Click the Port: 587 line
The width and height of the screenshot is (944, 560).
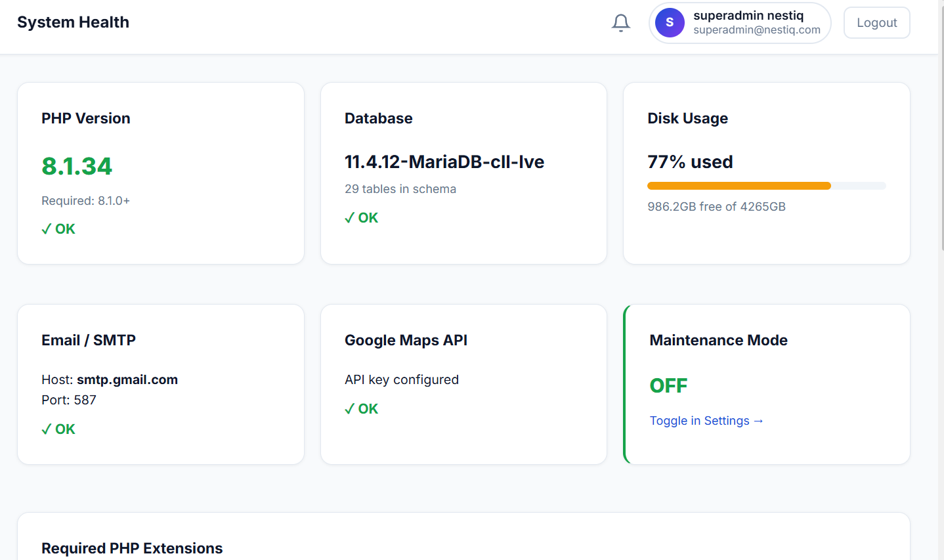coord(69,400)
